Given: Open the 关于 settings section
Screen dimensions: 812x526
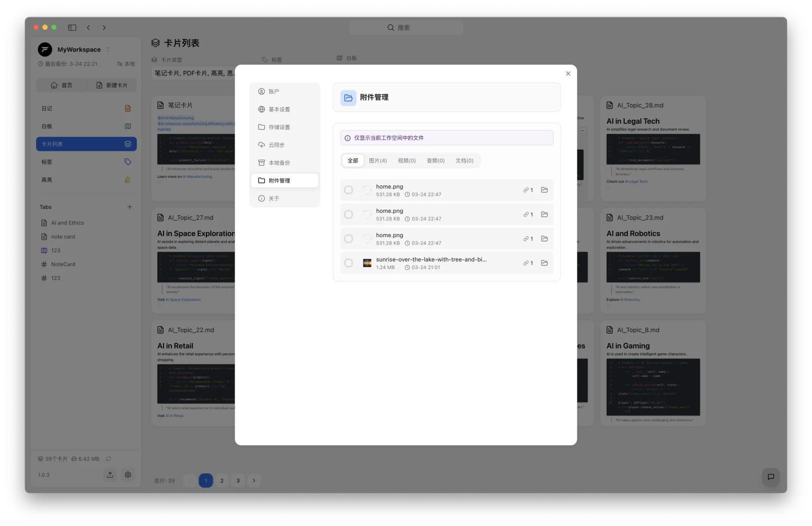Looking at the screenshot, I should click(x=285, y=199).
